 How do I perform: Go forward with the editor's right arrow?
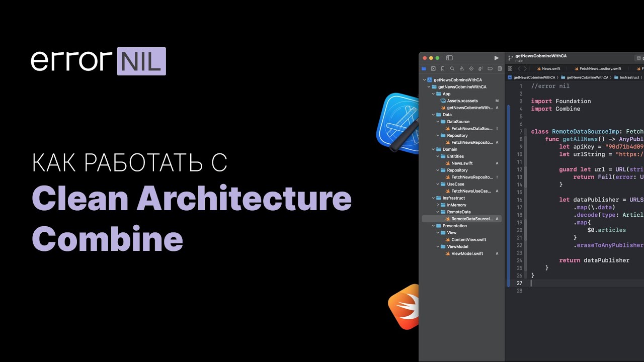click(x=525, y=69)
